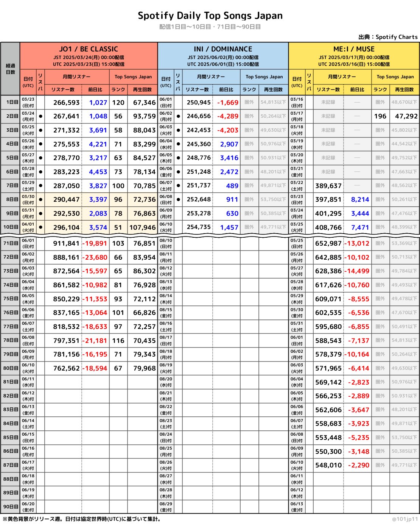The width and height of the screenshot is (420, 525).
Task: Click the "INI / DOMINANCE" header
Action: [223, 49]
